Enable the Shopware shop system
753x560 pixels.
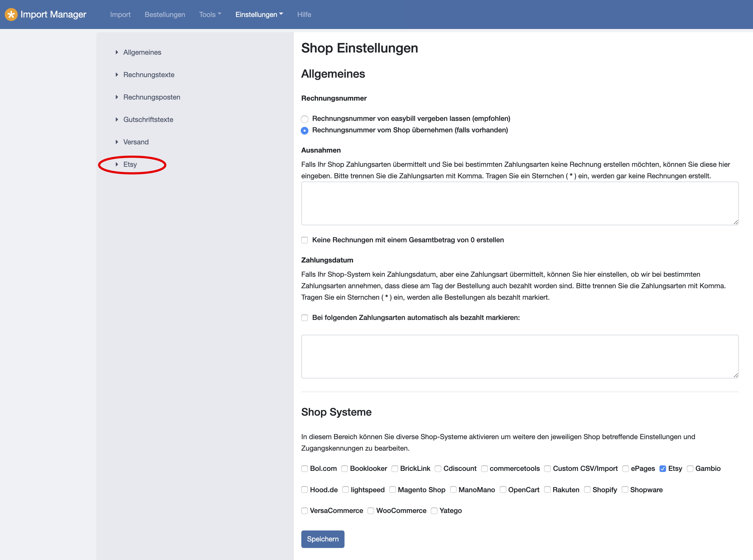[x=625, y=490]
